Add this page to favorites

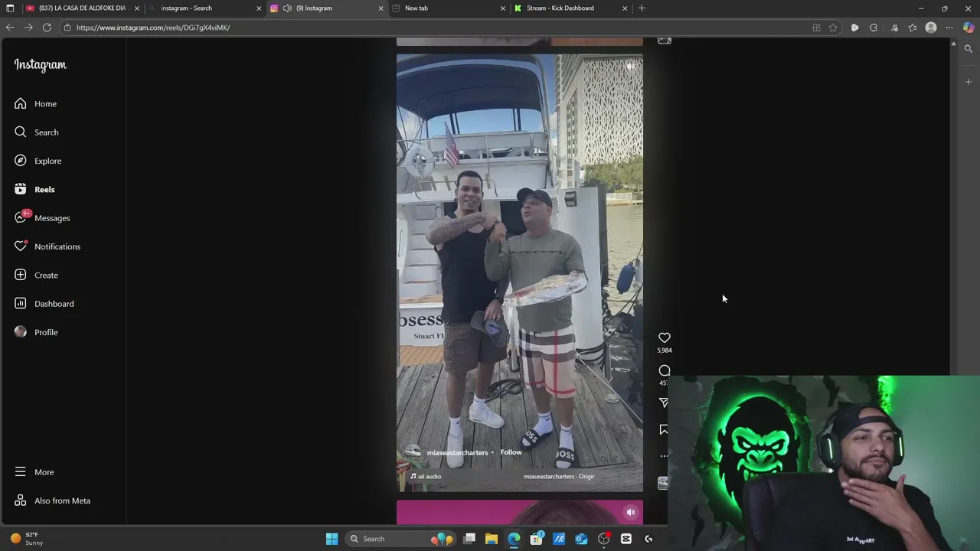[833, 28]
